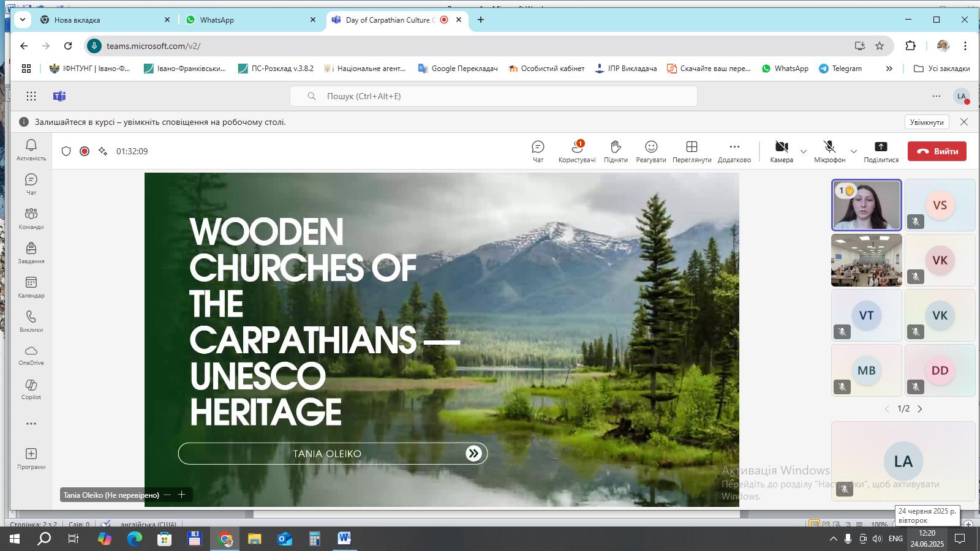Viewport: 980px width, 551px height.
Task: Open the Chrome menu three dots
Action: point(965,46)
